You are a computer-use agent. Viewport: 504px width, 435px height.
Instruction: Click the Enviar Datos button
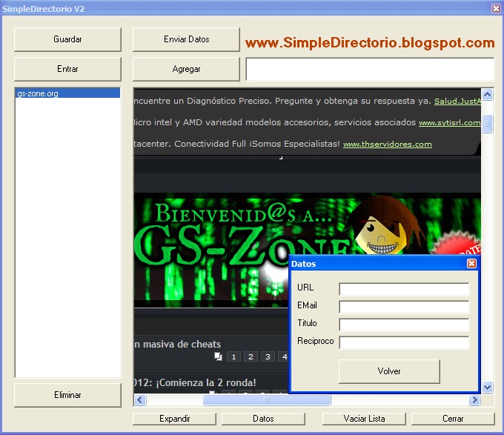tap(186, 39)
